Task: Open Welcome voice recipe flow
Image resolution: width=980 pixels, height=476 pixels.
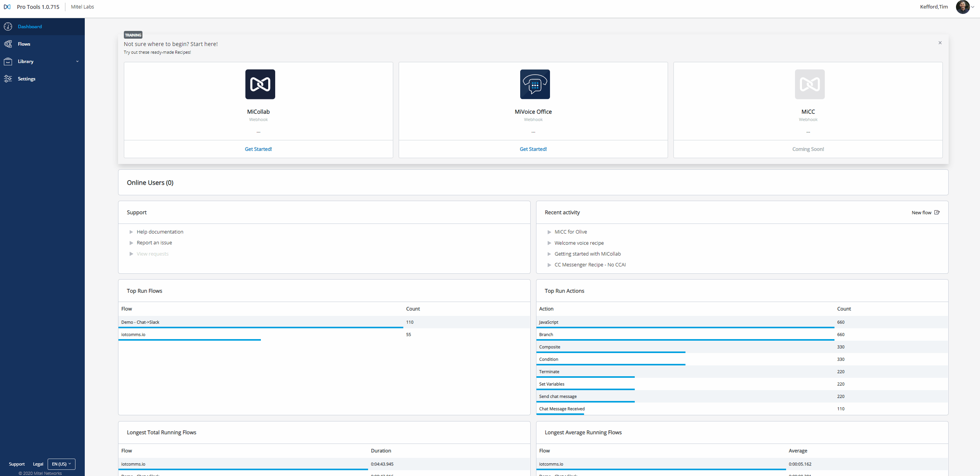Action: pyautogui.click(x=579, y=243)
